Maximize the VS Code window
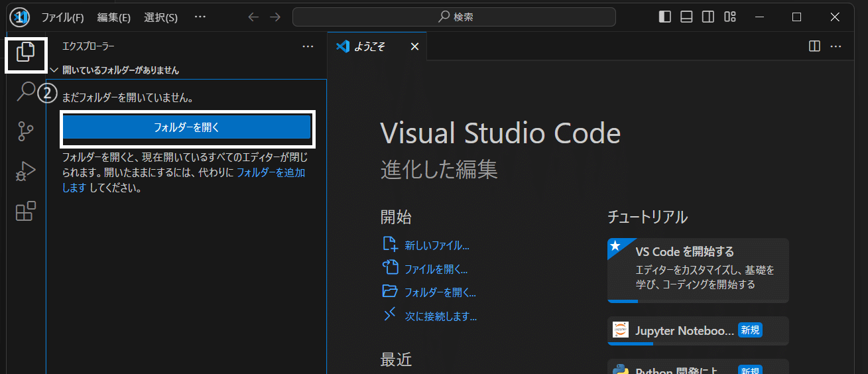 (797, 17)
